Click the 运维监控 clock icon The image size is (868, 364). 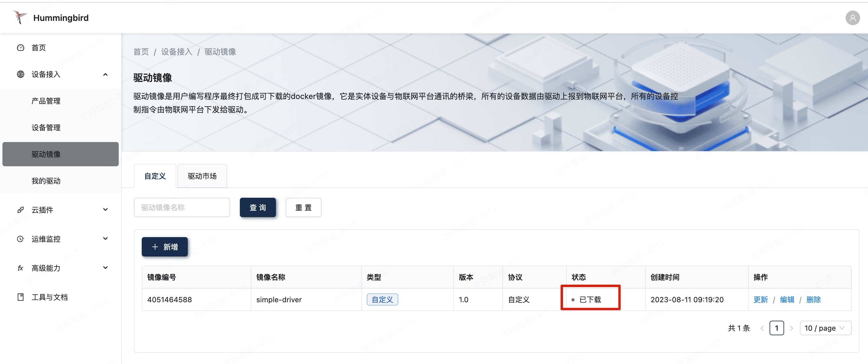[x=21, y=239]
